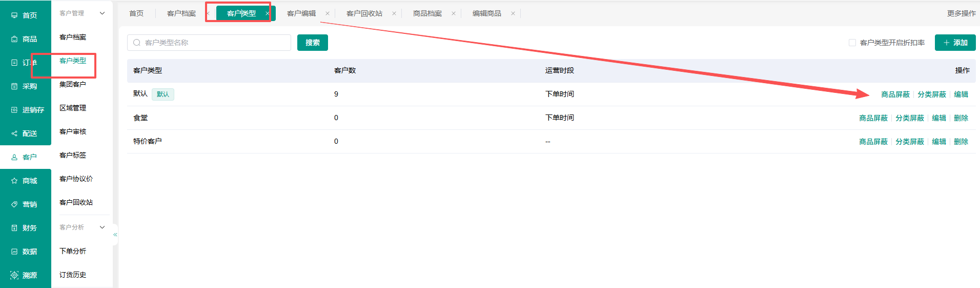Collapse the submenu with double-chevron handle
The width and height of the screenshot is (980, 288).
click(115, 235)
